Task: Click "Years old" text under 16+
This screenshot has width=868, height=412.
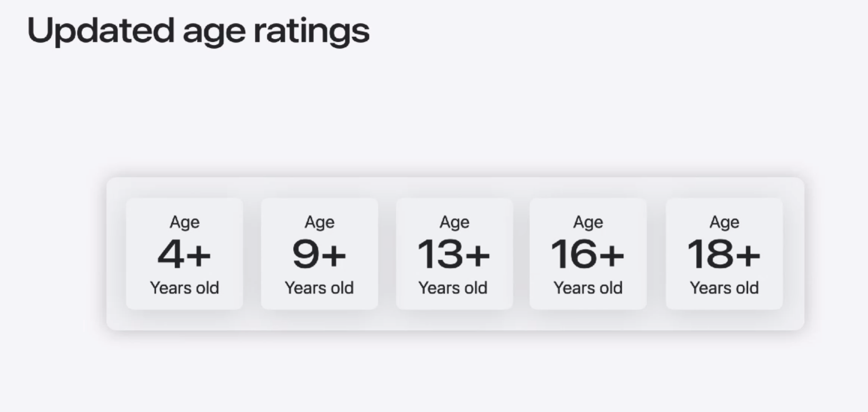Action: coord(588,288)
